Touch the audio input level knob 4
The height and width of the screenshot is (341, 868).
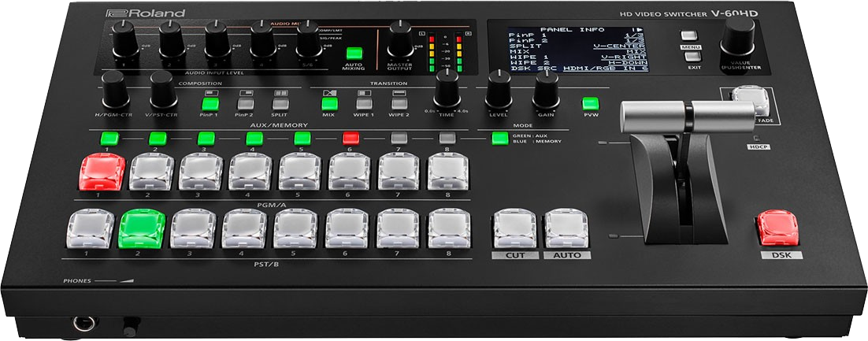click(263, 39)
